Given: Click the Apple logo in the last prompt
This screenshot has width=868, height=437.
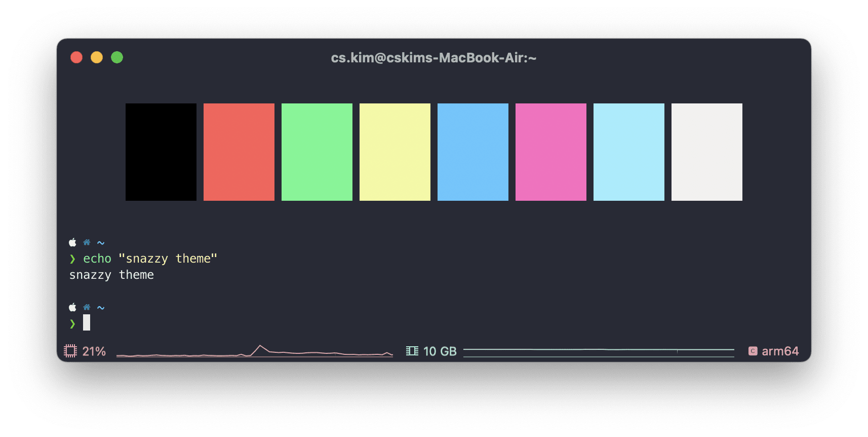Looking at the screenshot, I should (72, 307).
